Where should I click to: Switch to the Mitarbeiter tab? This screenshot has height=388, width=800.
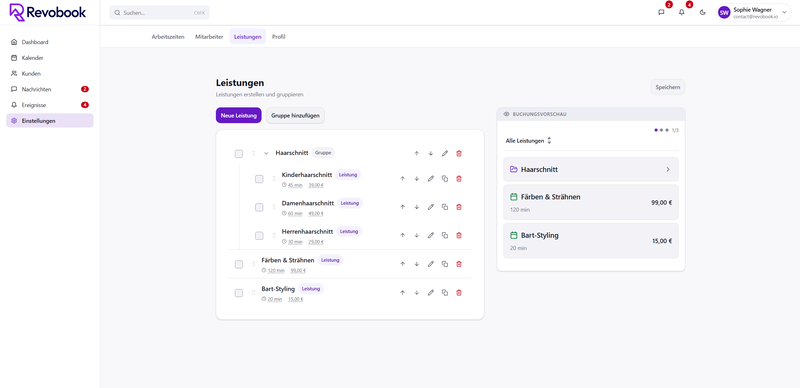coord(209,37)
